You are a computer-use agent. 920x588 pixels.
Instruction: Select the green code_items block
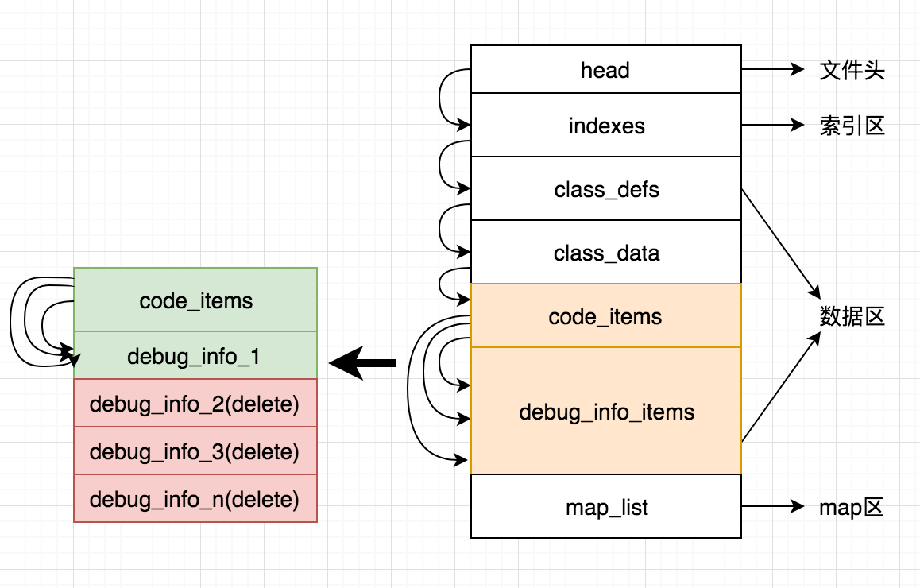click(195, 300)
